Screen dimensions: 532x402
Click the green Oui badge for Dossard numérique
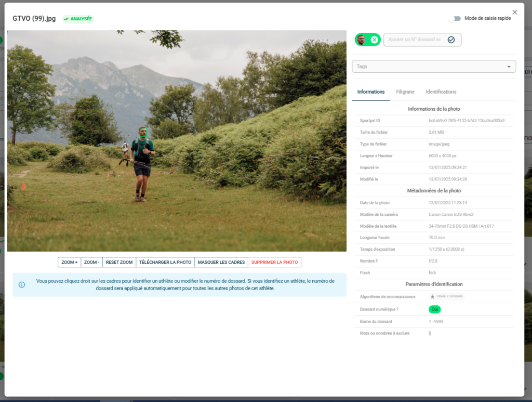point(434,309)
